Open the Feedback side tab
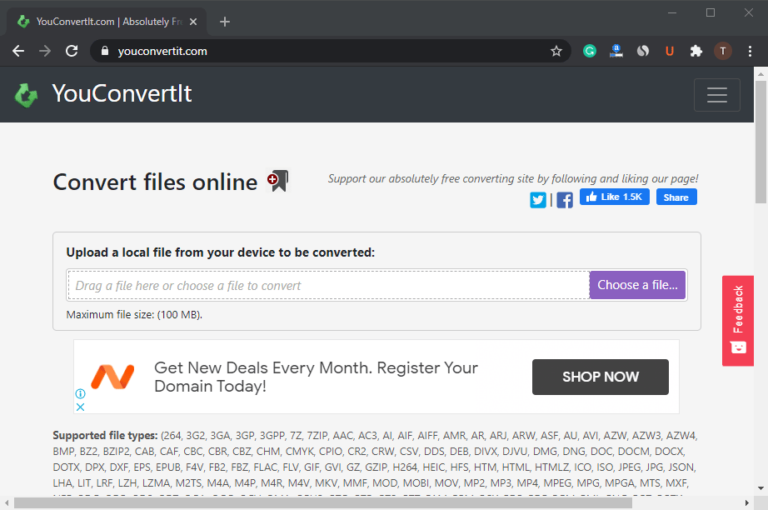Image resolution: width=768 pixels, height=510 pixels. (x=738, y=321)
